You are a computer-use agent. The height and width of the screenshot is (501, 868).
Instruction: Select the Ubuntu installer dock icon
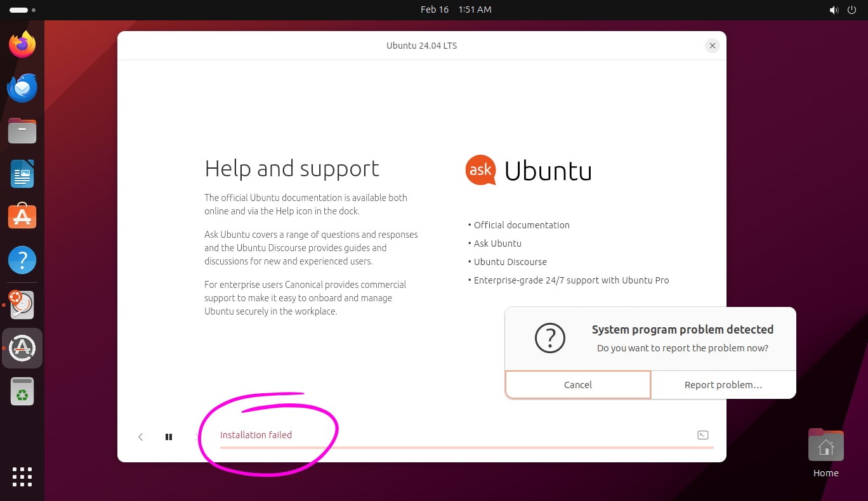coord(22,305)
